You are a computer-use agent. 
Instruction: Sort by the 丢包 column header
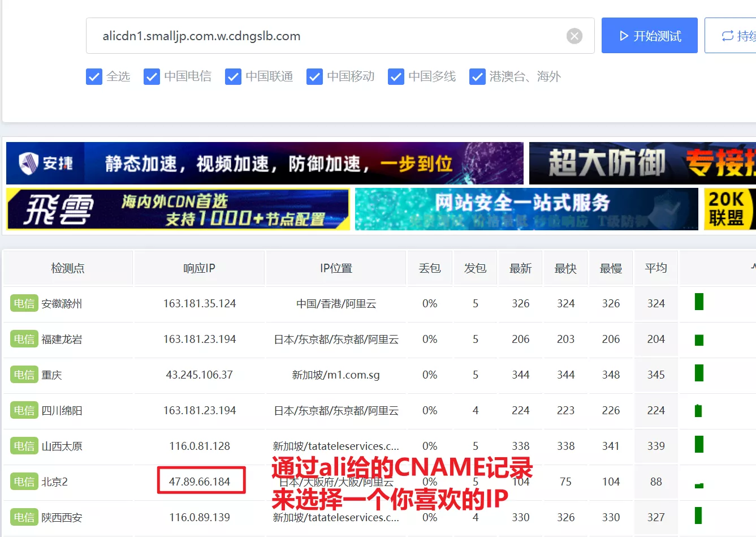pos(430,268)
